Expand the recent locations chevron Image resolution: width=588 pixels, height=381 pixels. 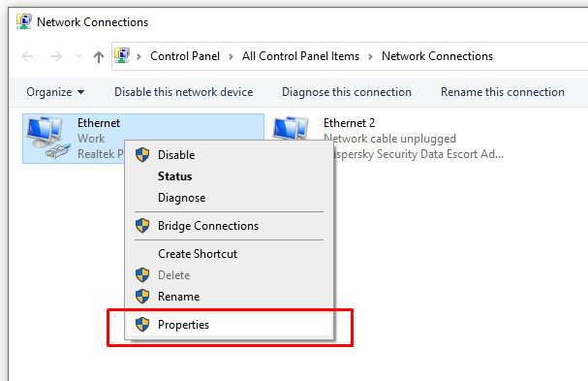point(78,56)
